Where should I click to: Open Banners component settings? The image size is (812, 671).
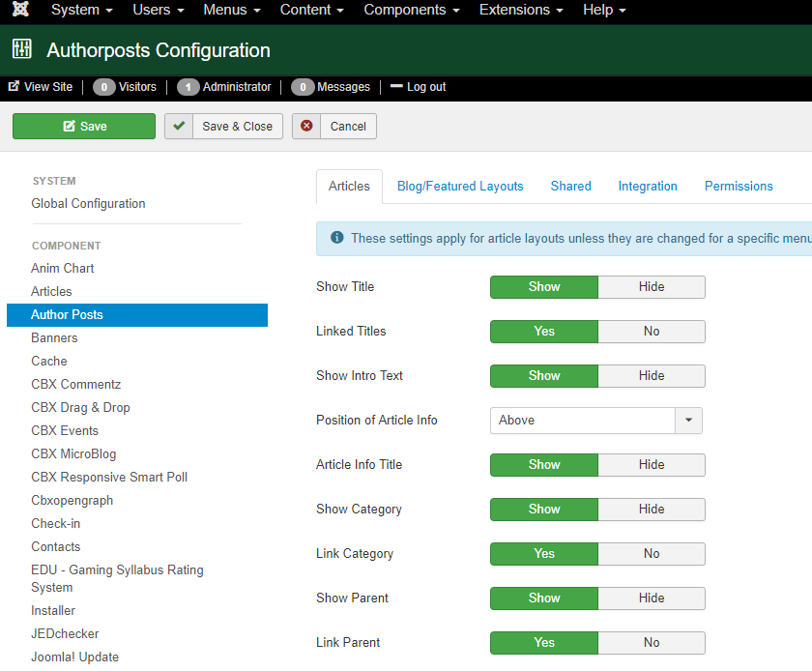point(54,337)
